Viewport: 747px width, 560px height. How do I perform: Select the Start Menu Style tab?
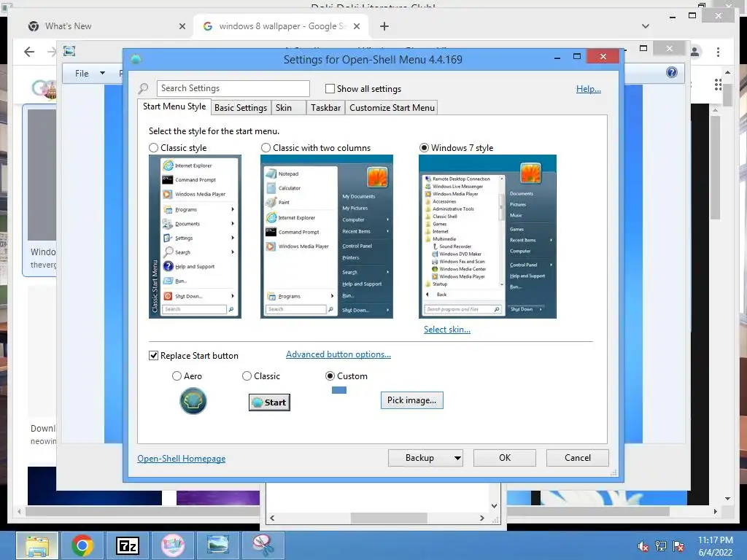pyautogui.click(x=174, y=106)
